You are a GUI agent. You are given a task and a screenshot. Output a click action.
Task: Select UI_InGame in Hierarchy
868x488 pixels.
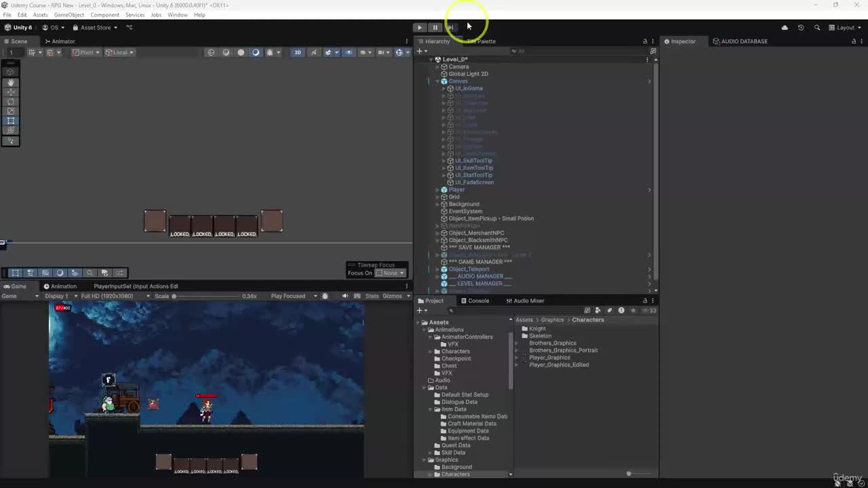[469, 89]
